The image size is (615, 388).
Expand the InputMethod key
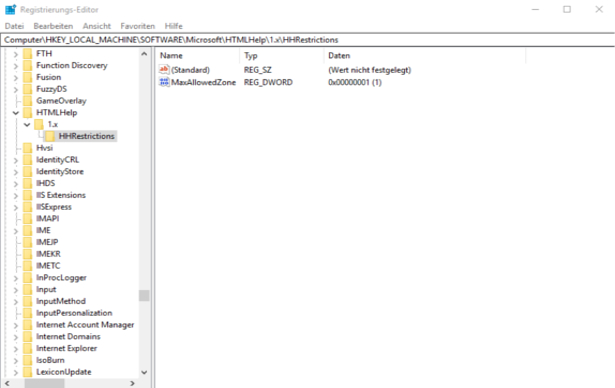[16, 302]
